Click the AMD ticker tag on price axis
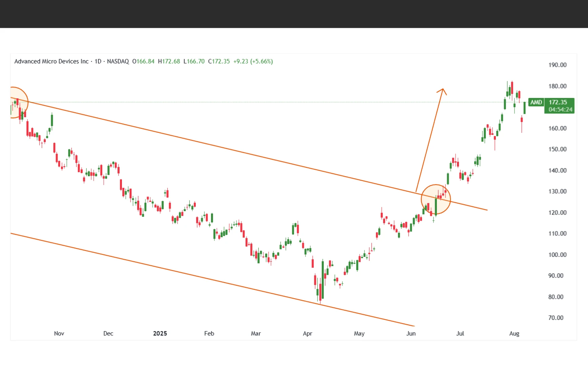The width and height of the screenshot is (588, 366). coord(536,102)
